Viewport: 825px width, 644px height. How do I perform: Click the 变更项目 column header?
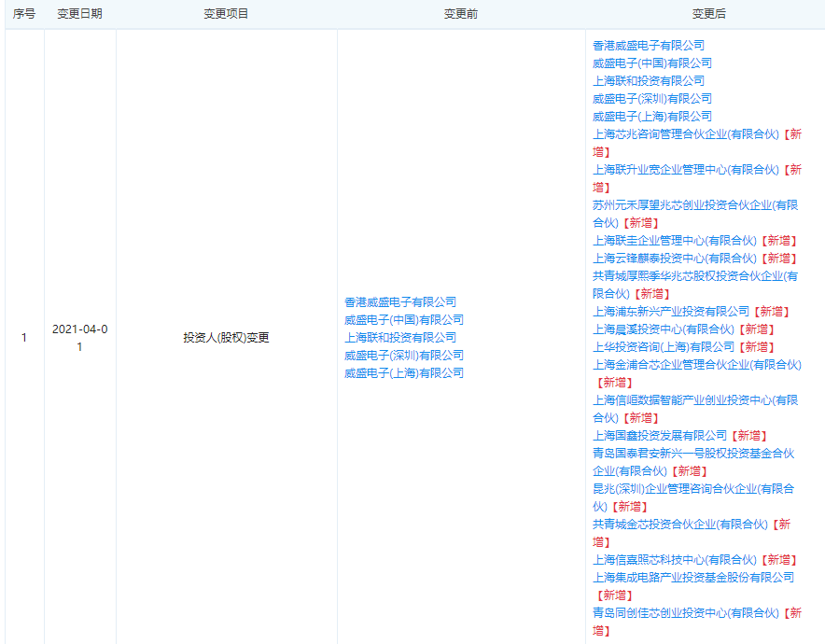[226, 14]
